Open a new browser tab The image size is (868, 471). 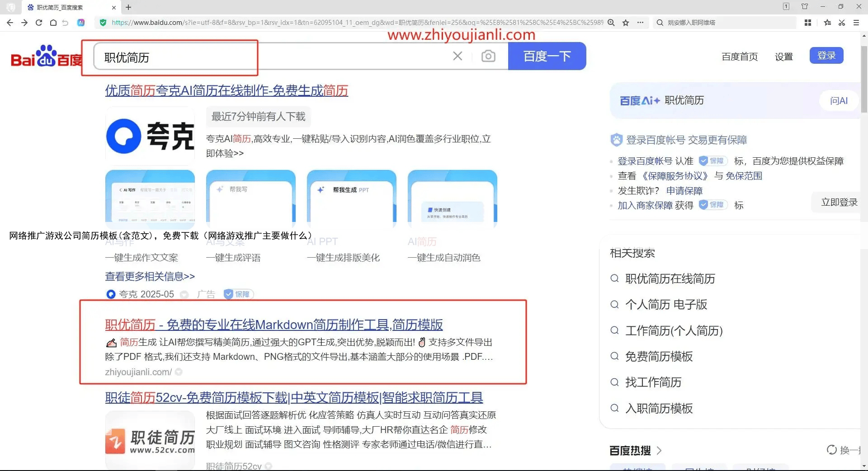tap(128, 7)
